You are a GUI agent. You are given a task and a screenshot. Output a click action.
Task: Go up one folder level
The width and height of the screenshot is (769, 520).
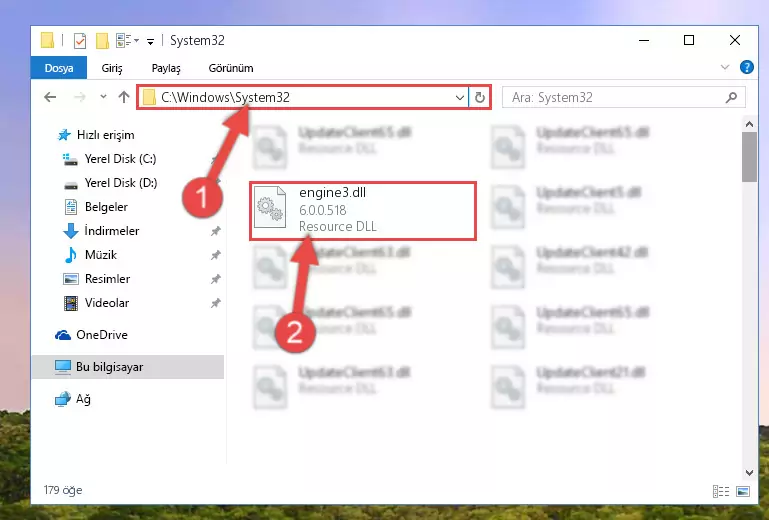click(124, 97)
